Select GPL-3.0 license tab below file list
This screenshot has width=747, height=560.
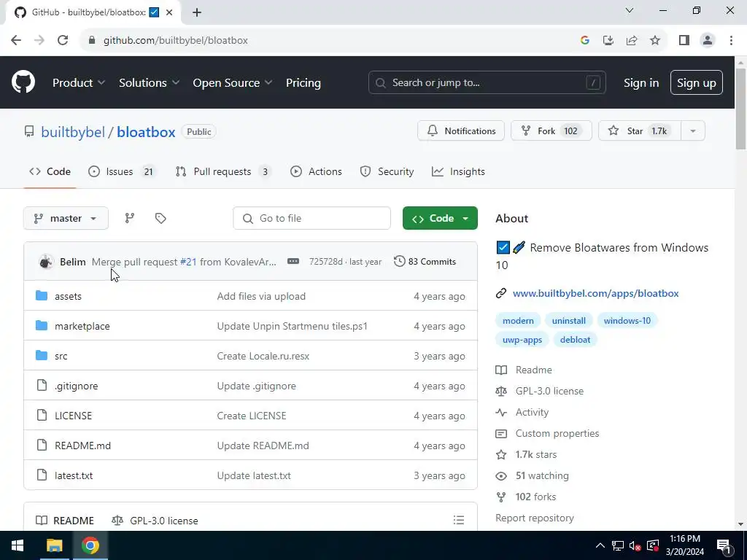[155, 521]
